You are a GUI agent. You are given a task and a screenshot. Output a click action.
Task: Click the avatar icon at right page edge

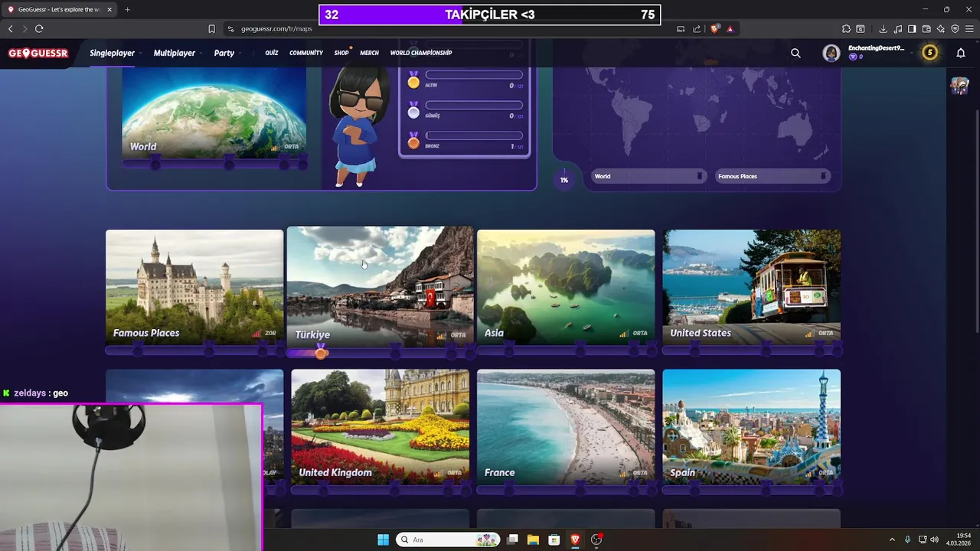coord(959,86)
